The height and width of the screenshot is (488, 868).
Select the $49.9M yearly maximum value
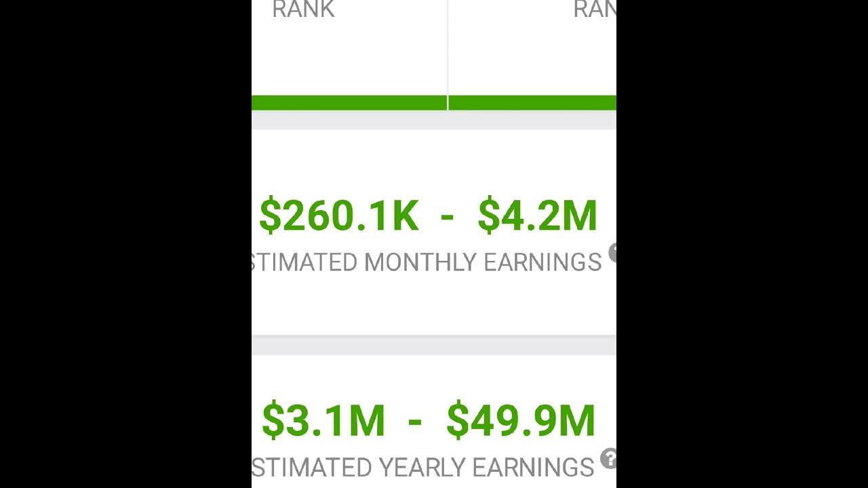pos(521,420)
